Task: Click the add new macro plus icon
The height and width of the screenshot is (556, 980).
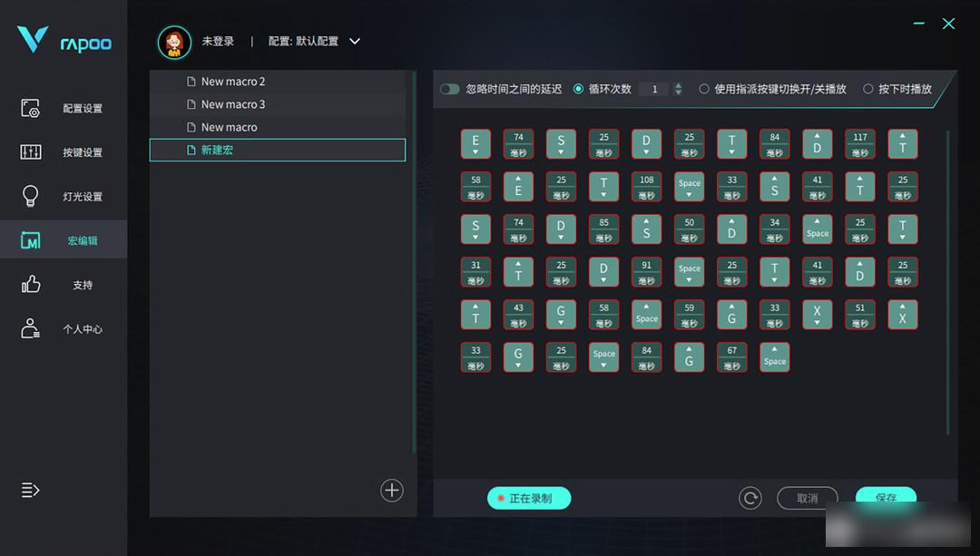Action: pos(391,491)
